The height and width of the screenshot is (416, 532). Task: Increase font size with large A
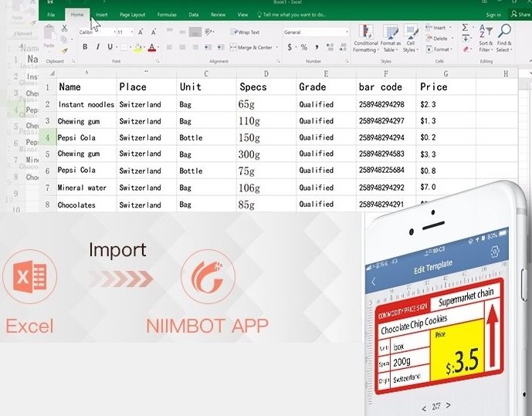(141, 32)
